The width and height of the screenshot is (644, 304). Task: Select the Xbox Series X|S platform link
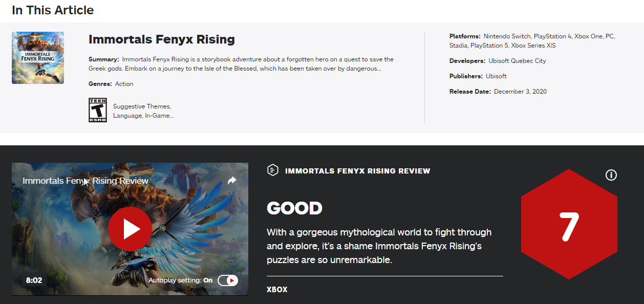pyautogui.click(x=533, y=46)
